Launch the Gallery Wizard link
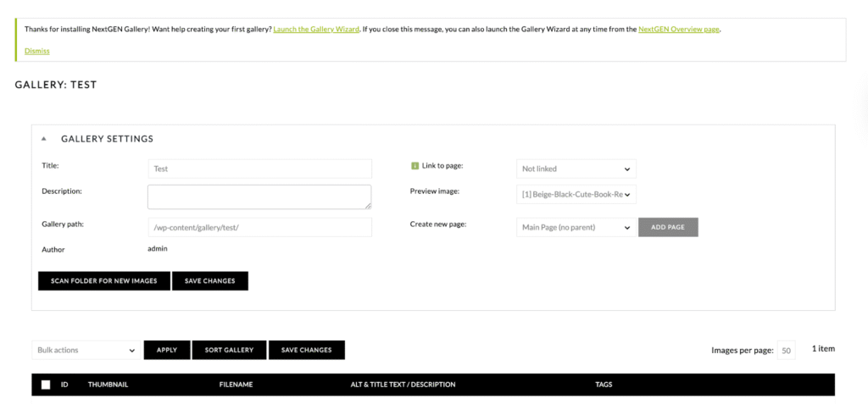 [x=316, y=29]
